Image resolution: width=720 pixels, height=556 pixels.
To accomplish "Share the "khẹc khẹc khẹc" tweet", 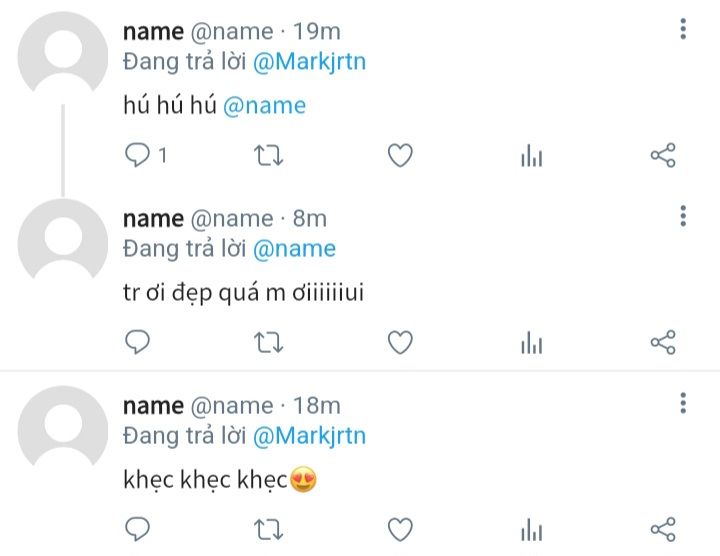I will coord(663,529).
